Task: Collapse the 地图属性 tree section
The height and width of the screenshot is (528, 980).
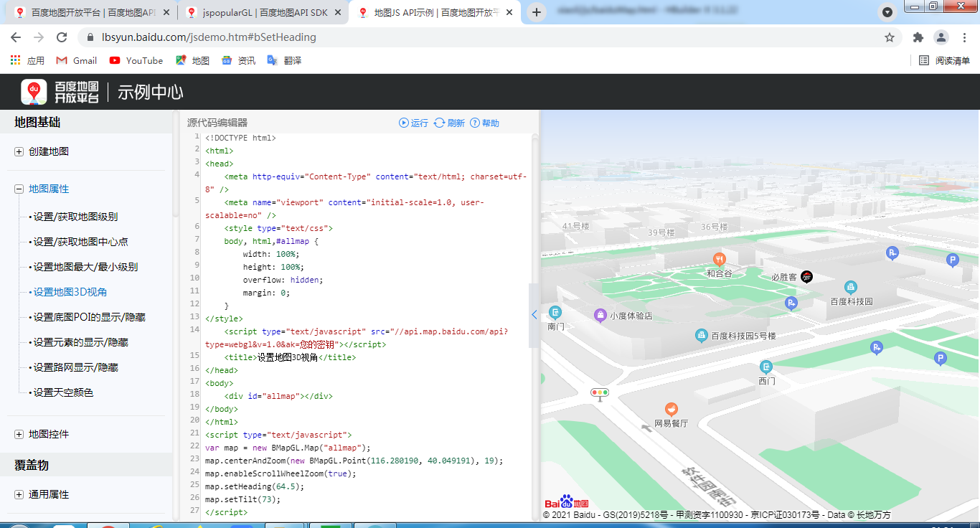Action: [19, 189]
